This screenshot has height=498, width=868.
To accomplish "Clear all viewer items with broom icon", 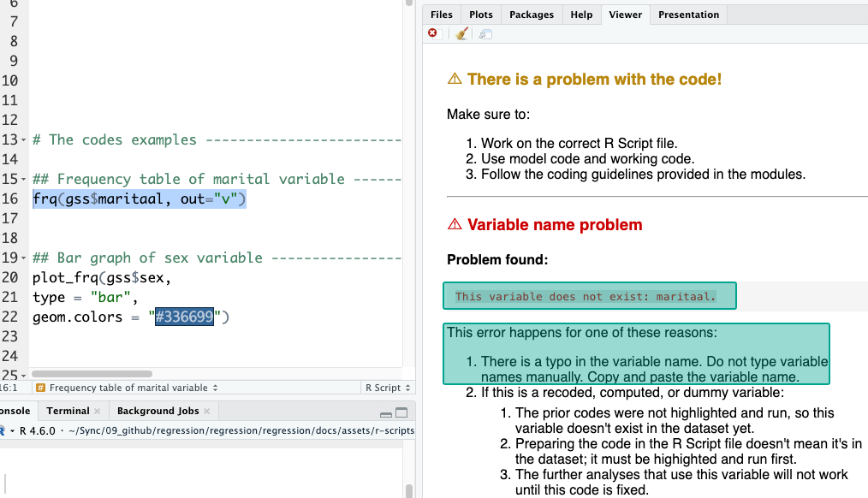I will 461,33.
